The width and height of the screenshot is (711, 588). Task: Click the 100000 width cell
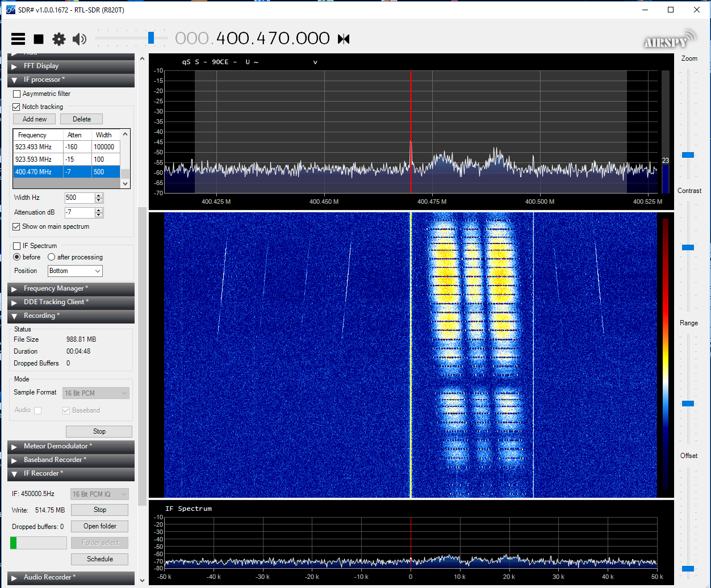point(106,147)
